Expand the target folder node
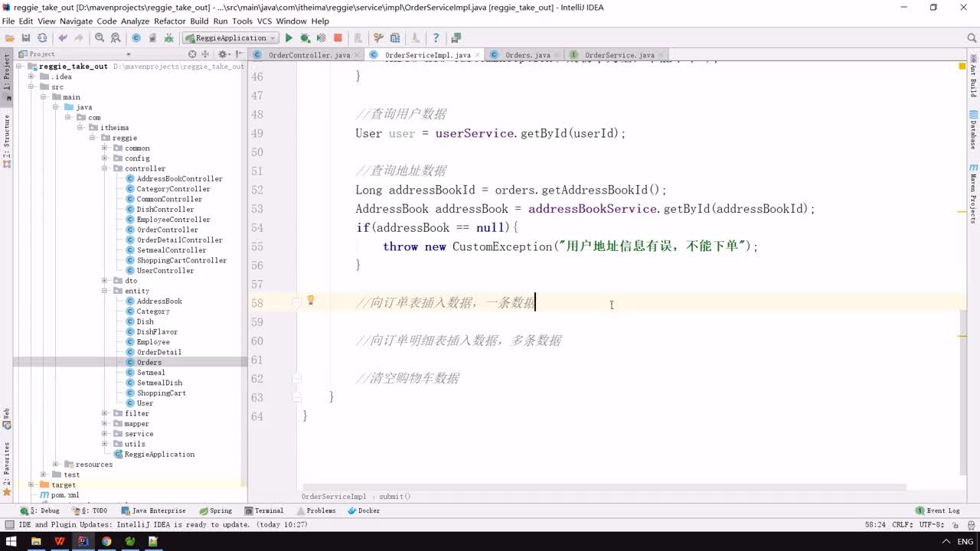Screen dimensions: 980x551 31,484
